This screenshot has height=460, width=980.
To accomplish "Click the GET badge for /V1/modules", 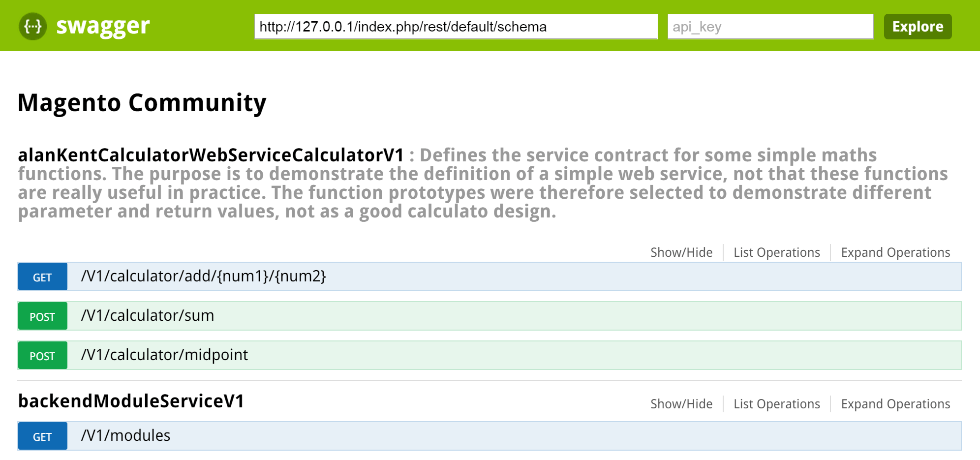I will pyautogui.click(x=42, y=436).
